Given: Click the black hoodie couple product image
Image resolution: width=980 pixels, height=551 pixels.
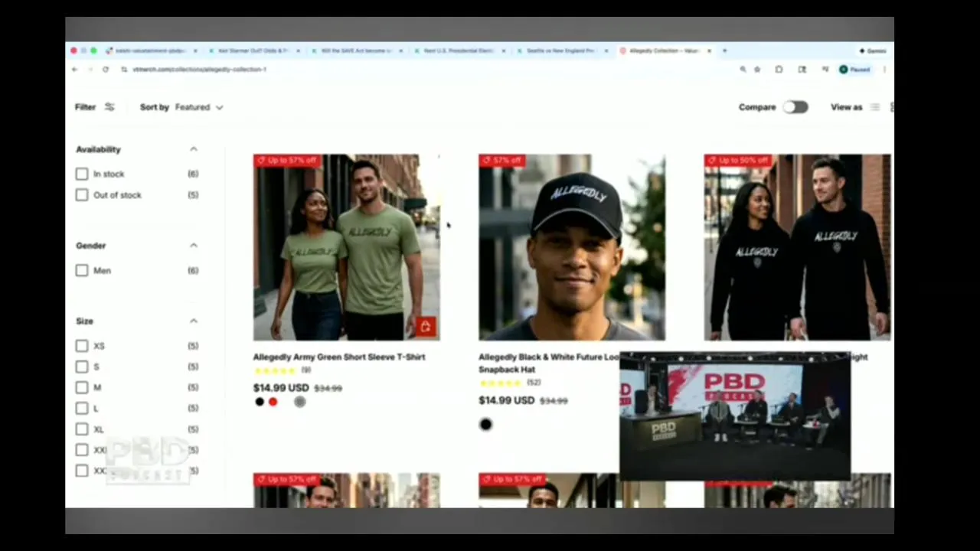Looking at the screenshot, I should [x=797, y=247].
